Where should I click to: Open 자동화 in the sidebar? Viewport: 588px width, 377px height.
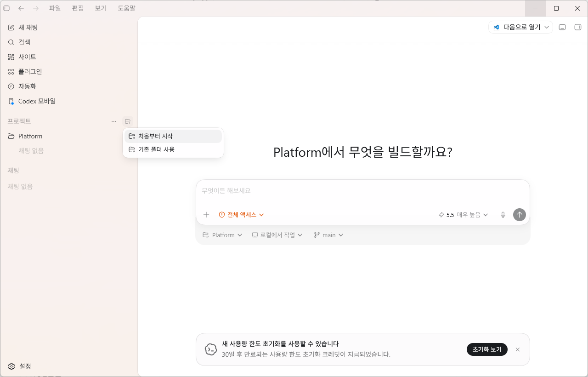click(69, 86)
